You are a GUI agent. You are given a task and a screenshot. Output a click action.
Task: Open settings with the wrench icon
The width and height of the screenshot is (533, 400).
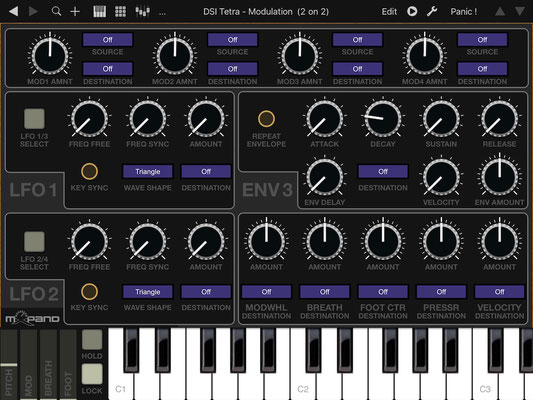pyautogui.click(x=432, y=12)
